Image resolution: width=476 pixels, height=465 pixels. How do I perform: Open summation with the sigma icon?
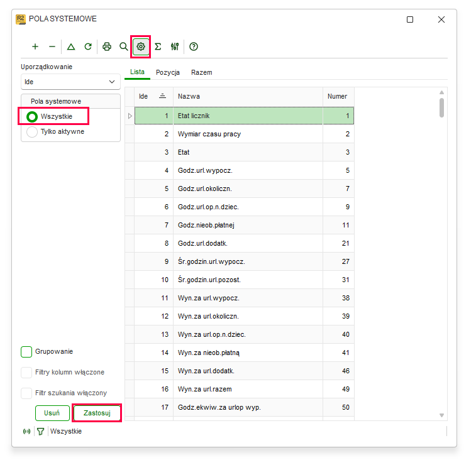(x=158, y=46)
